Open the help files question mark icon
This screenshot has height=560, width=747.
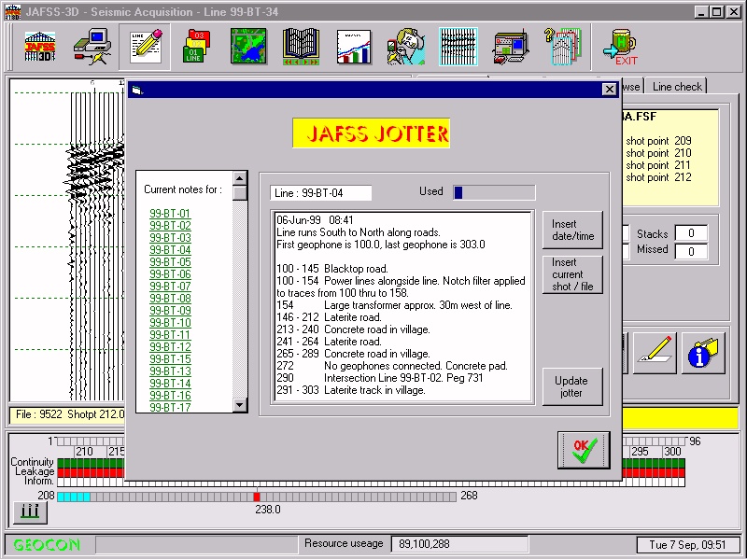coord(563,46)
